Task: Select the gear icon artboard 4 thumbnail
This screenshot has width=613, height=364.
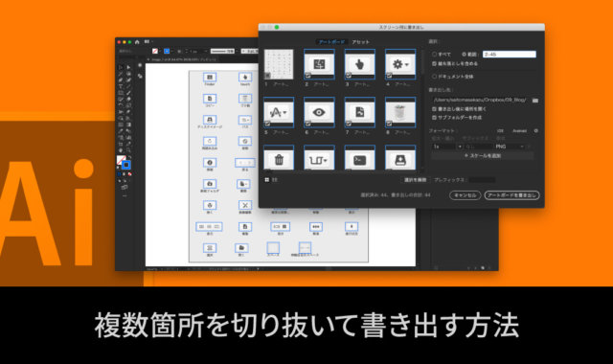Action: pyautogui.click(x=400, y=64)
